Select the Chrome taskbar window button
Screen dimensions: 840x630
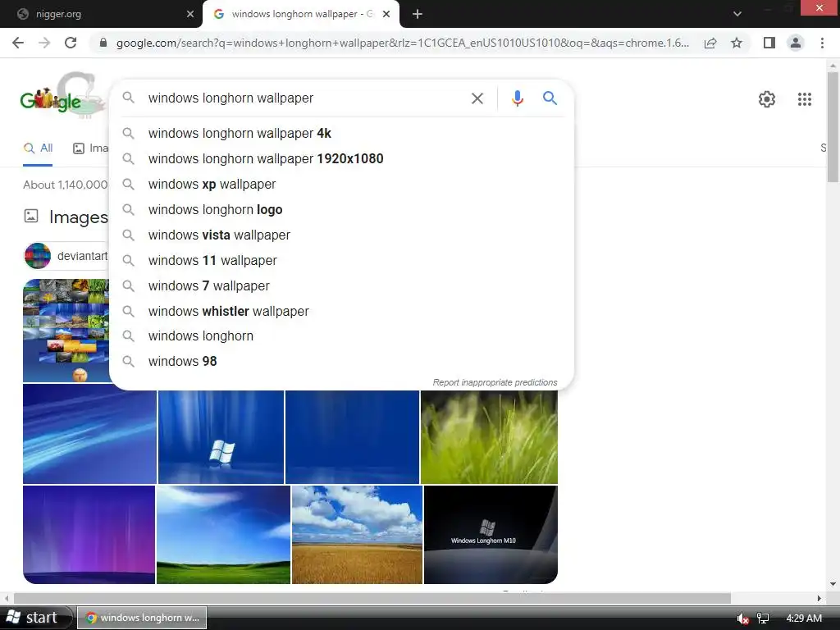142,618
